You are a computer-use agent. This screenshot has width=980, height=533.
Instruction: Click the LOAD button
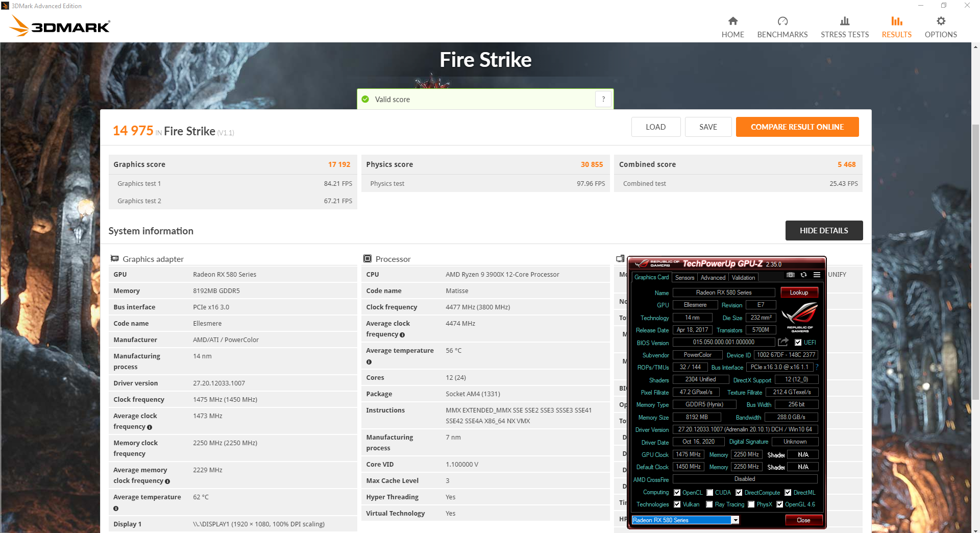655,127
